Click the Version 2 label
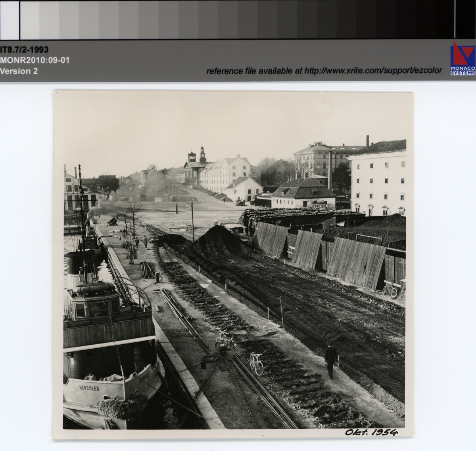Viewport: 476px width, 451px height. [x=19, y=71]
